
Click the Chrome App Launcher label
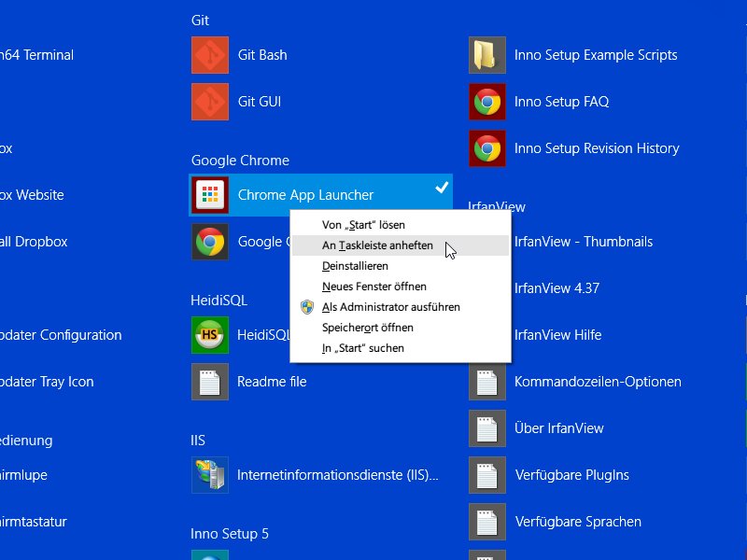pyautogui.click(x=305, y=195)
